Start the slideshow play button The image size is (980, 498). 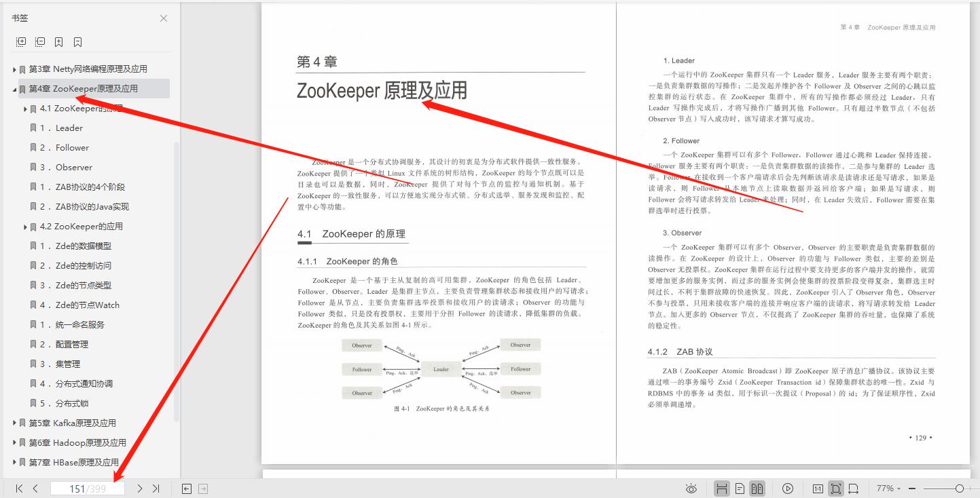click(788, 489)
